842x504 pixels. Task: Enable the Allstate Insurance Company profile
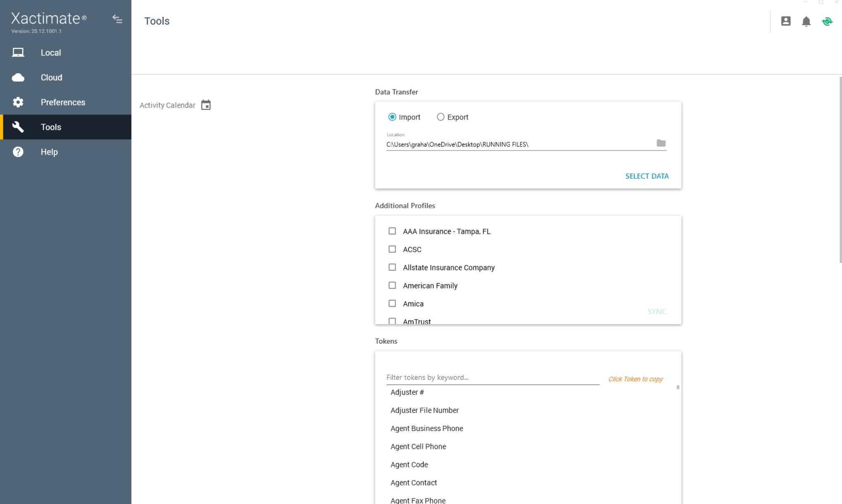tap(392, 268)
